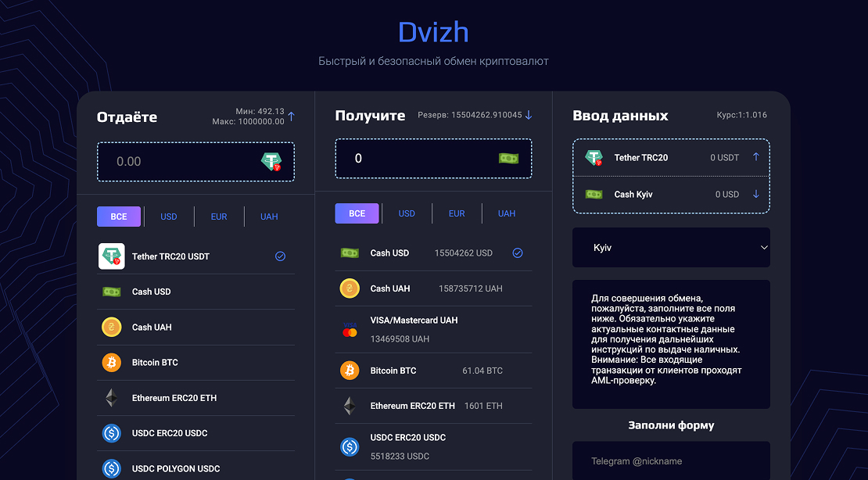This screenshot has height=480, width=868.
Task: Click the Cash Kyiv banknote icon in summary
Action: click(x=594, y=195)
